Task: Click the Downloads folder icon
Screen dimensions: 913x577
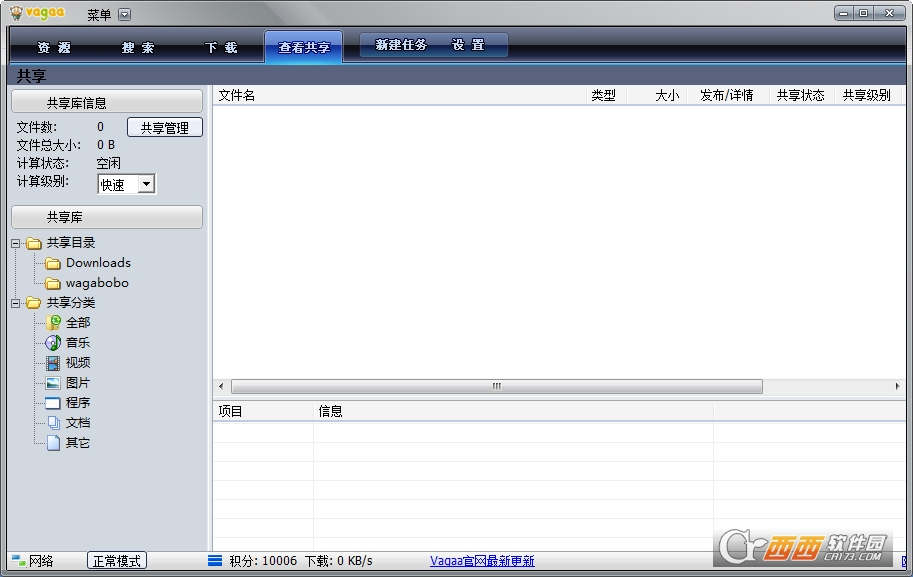Action: pos(53,263)
